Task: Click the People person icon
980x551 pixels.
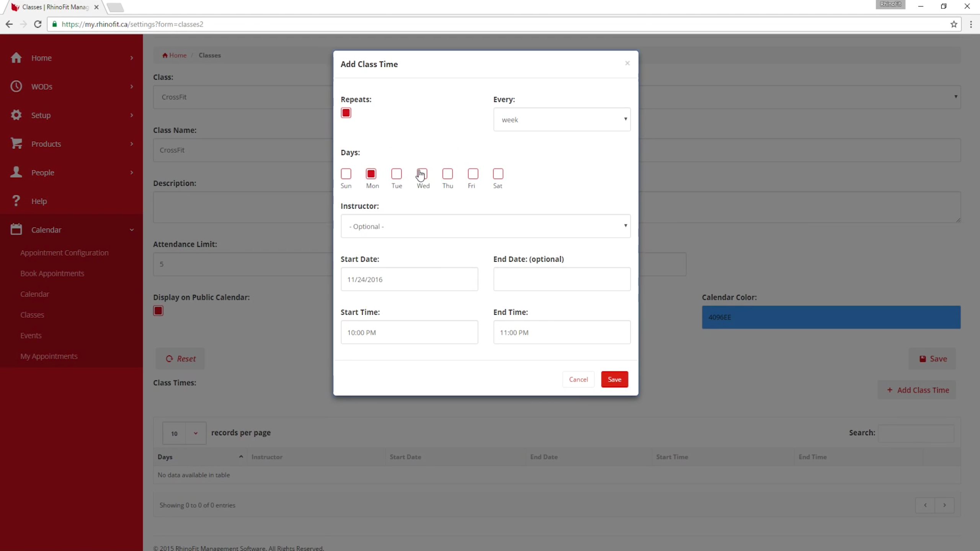Action: coord(16,172)
